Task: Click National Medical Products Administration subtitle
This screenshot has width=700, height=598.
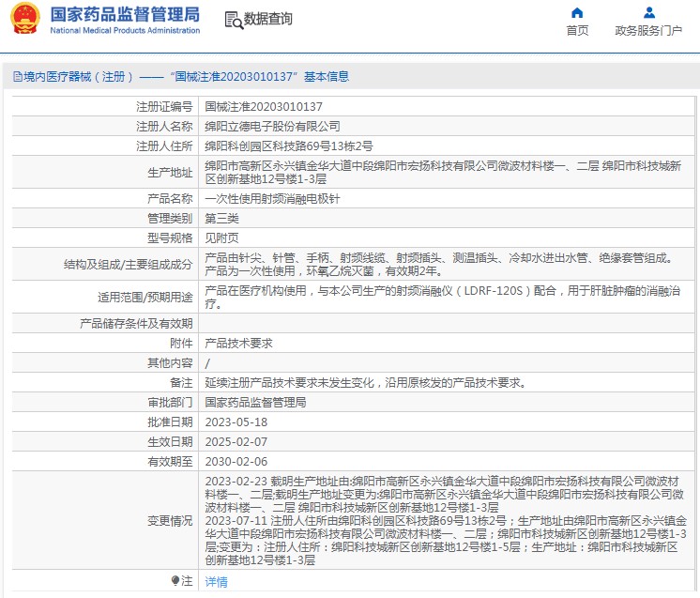Action: [x=125, y=30]
